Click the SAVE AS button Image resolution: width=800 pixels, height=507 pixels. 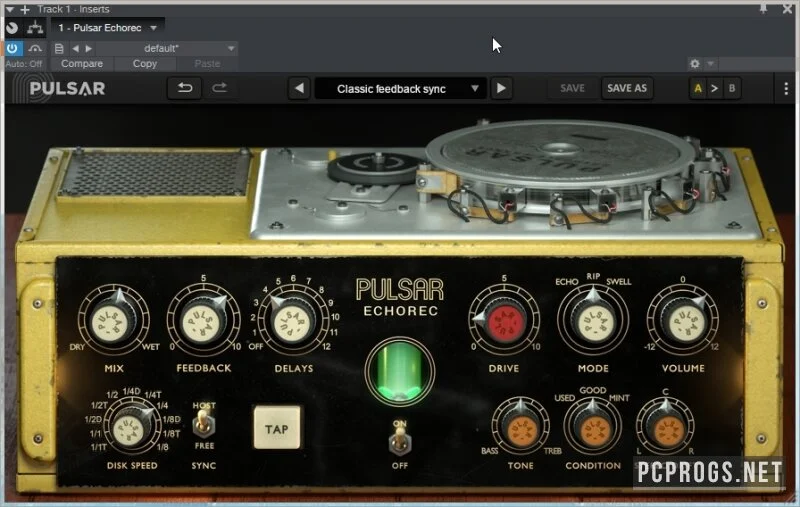[627, 88]
